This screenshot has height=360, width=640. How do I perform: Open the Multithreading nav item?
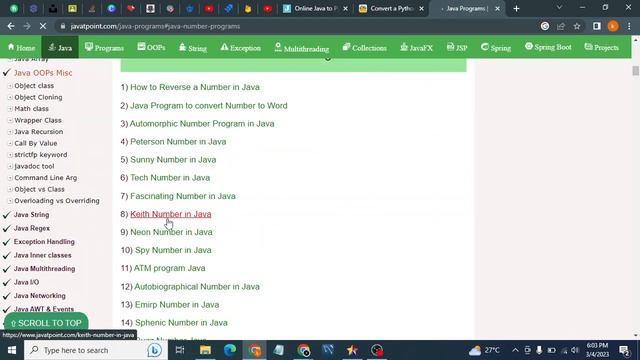pyautogui.click(x=302, y=48)
